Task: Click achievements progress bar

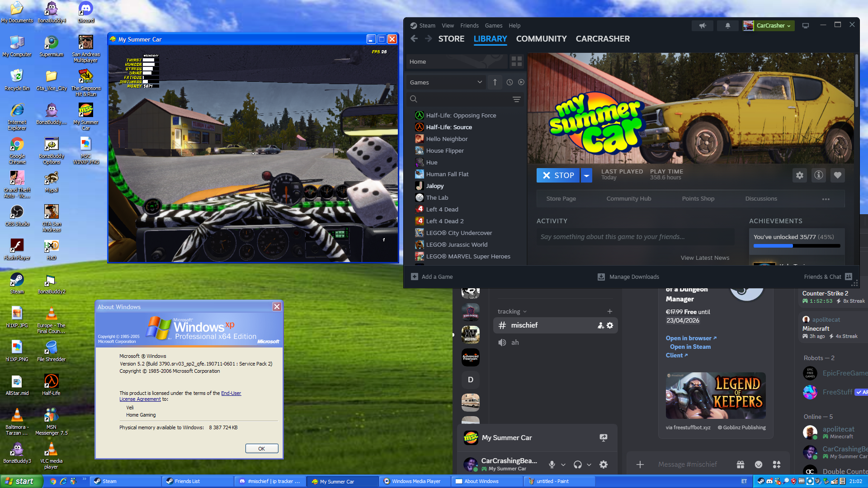Action: coord(797,246)
